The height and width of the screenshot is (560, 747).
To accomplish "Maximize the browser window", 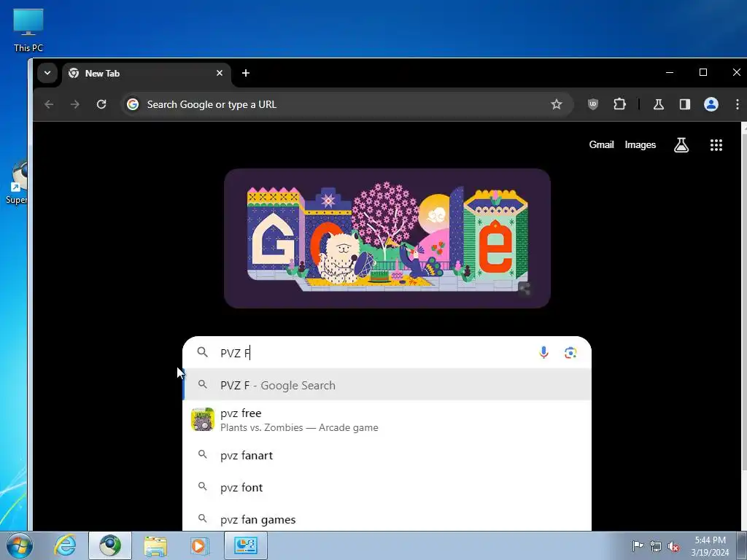I will click(x=703, y=72).
